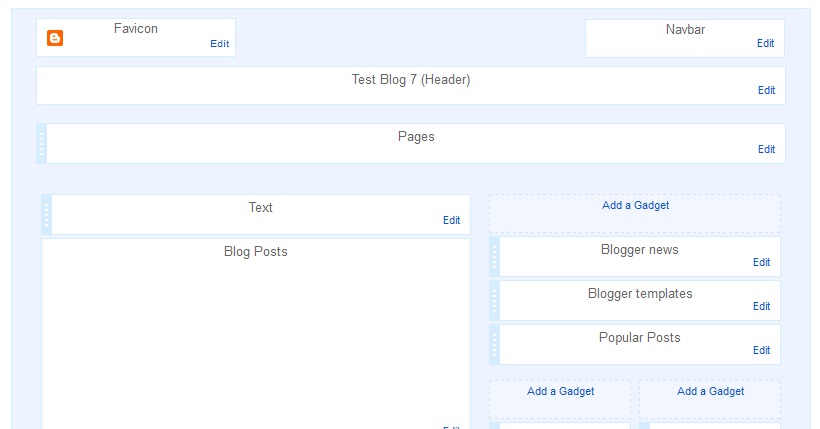Click the Blogger news drag handle
Viewport: 820px width, 429px height.
pos(494,257)
